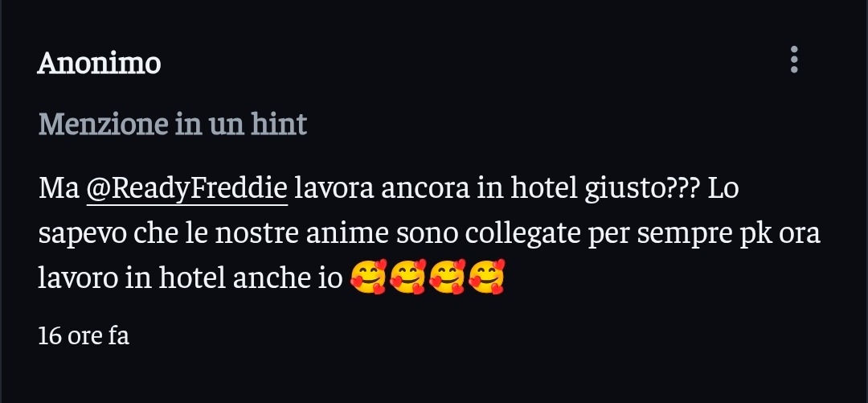This screenshot has height=403, width=868.
Task: Click the phrase 'lavora ancora in hotel'
Action: click(436, 189)
